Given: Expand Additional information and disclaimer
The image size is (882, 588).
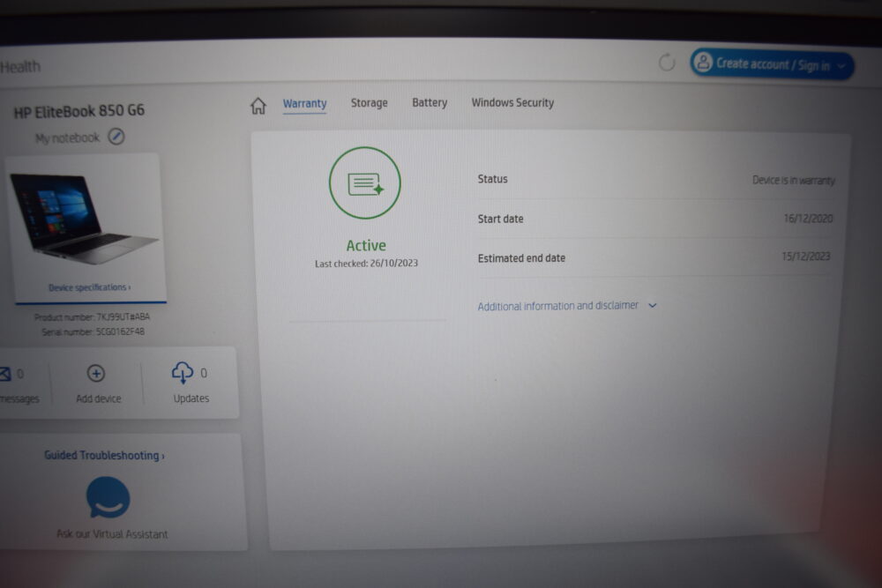Looking at the screenshot, I should [567, 306].
